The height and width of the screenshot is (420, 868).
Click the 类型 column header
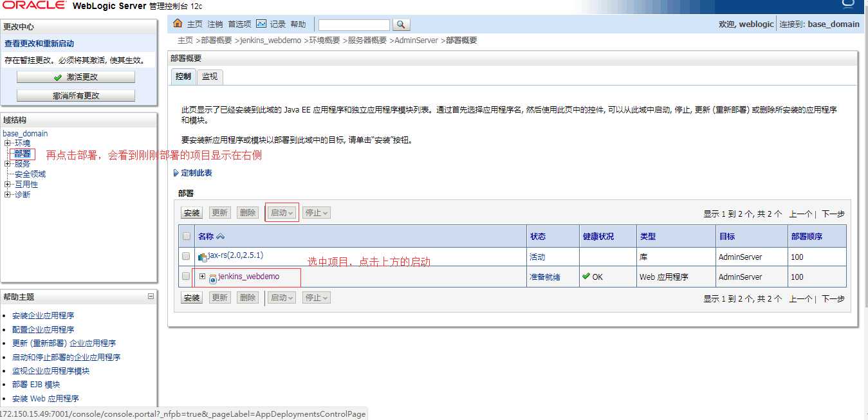(647, 237)
